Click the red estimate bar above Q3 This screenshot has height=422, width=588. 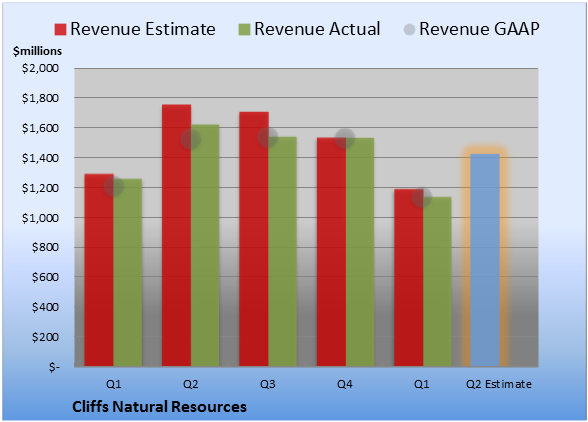pos(254,239)
